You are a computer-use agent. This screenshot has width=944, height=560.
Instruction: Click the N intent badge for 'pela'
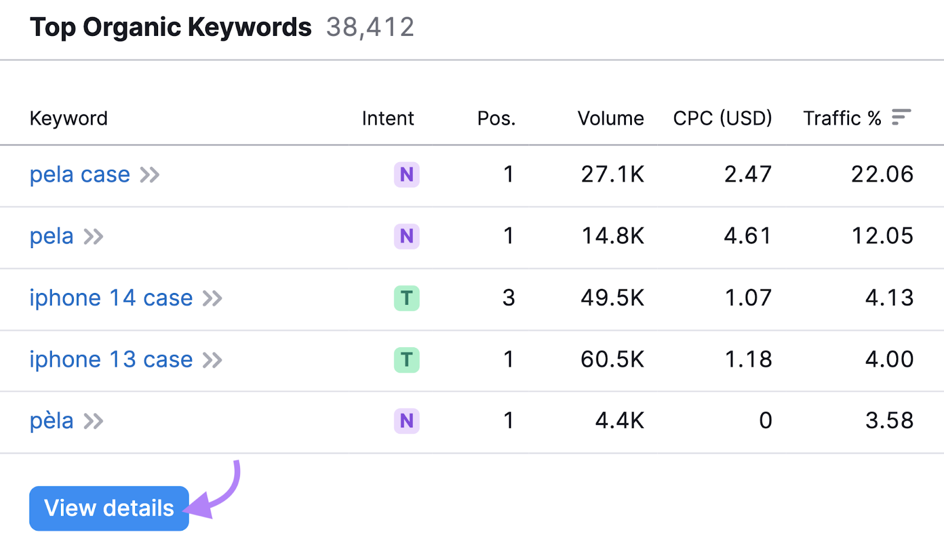407,236
